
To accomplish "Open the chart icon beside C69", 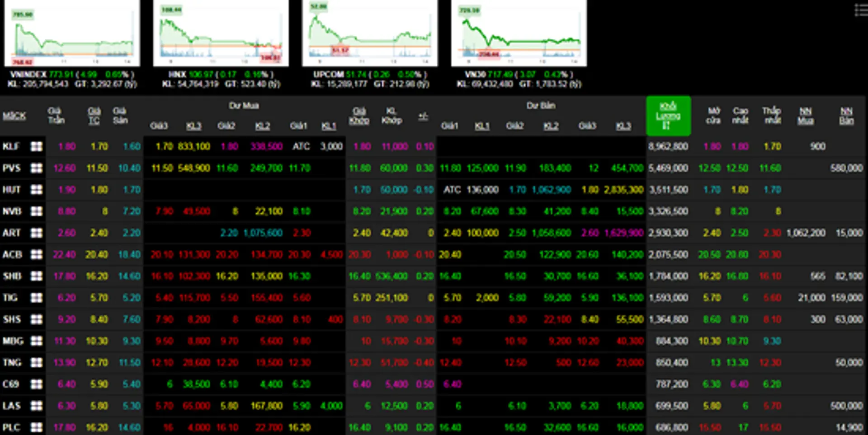I will [x=37, y=384].
